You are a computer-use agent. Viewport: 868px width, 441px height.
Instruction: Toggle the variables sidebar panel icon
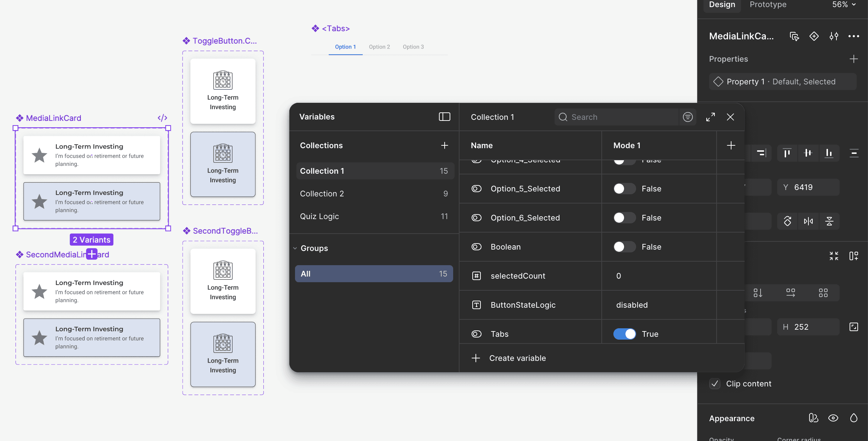[444, 117]
